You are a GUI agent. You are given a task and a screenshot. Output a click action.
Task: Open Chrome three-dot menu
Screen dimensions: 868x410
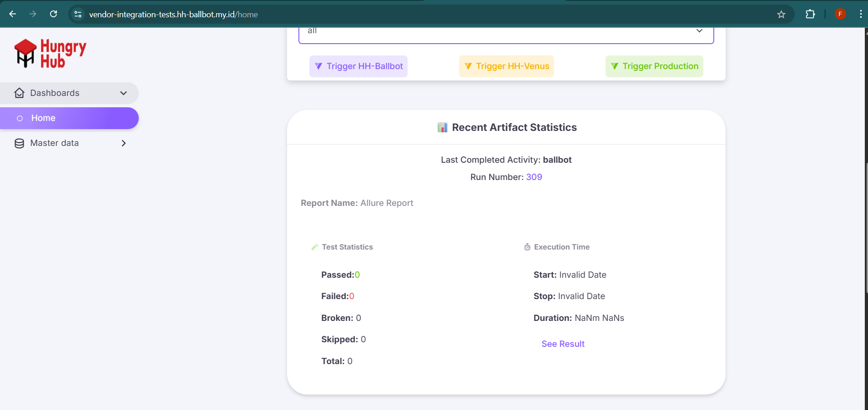pos(860,14)
